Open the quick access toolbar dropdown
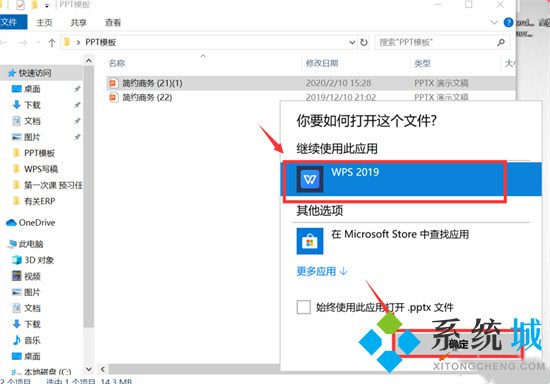The height and width of the screenshot is (384, 550). click(x=47, y=5)
